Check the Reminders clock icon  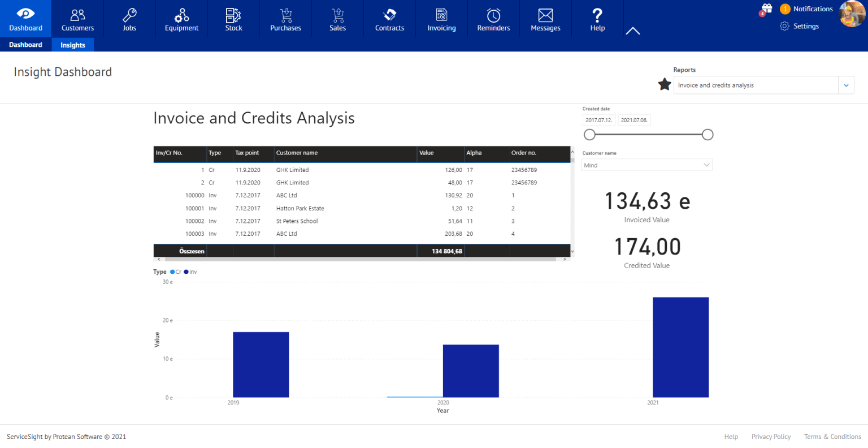pyautogui.click(x=493, y=18)
